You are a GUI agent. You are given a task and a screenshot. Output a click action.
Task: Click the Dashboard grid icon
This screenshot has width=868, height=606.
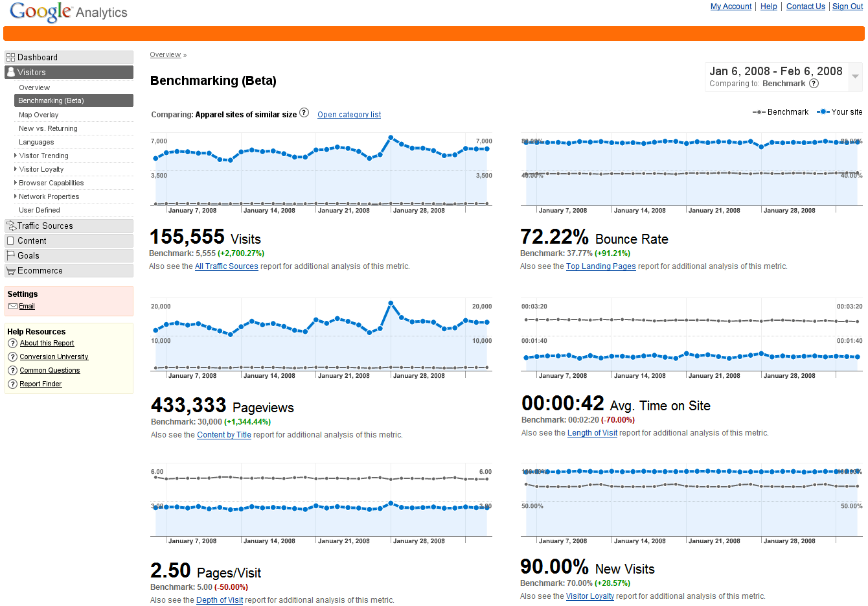point(10,58)
